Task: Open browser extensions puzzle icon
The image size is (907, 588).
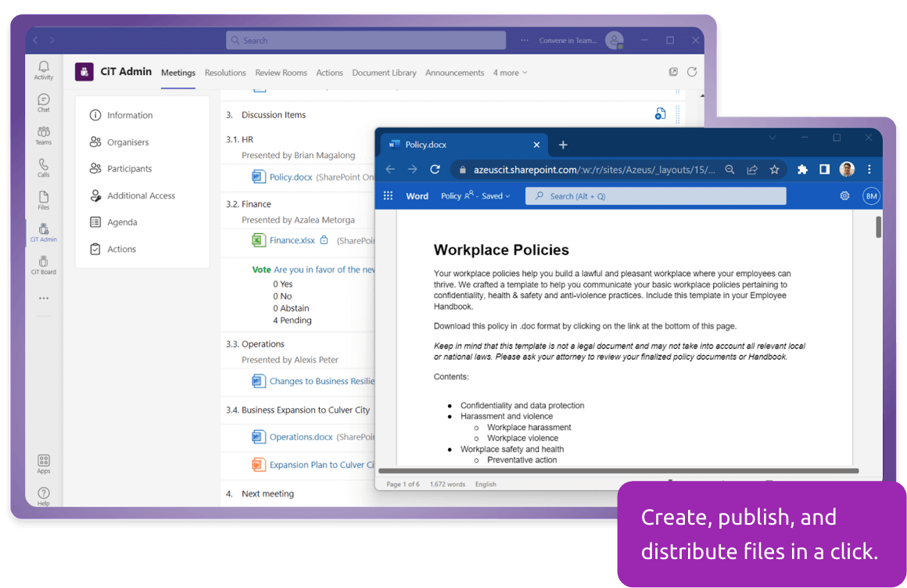Action: (x=802, y=170)
